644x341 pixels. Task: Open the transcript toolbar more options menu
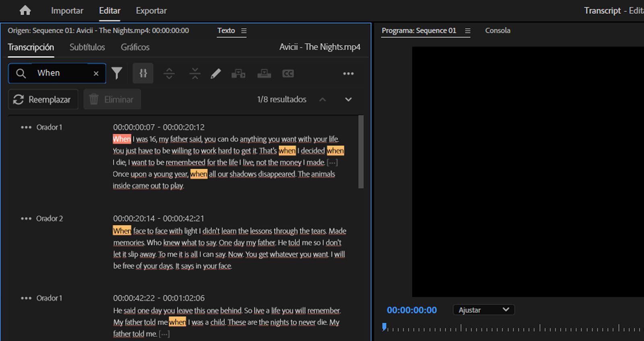(348, 74)
